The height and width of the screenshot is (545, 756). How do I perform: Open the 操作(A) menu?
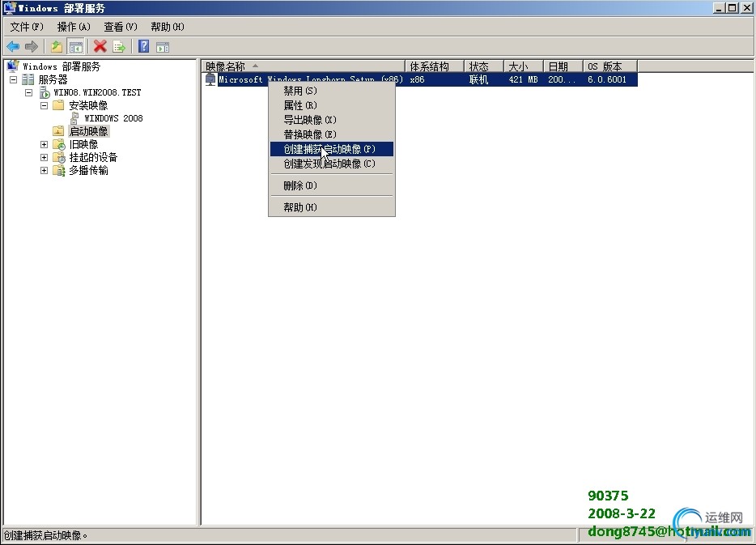tap(74, 27)
